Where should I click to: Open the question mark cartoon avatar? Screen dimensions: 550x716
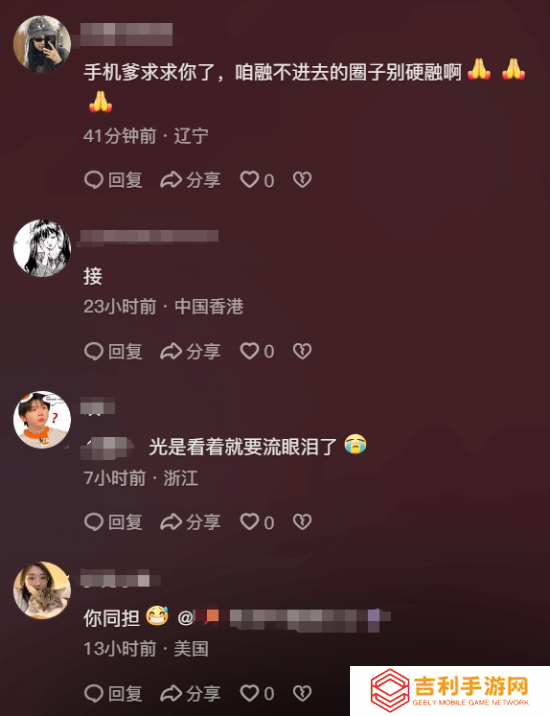click(42, 419)
